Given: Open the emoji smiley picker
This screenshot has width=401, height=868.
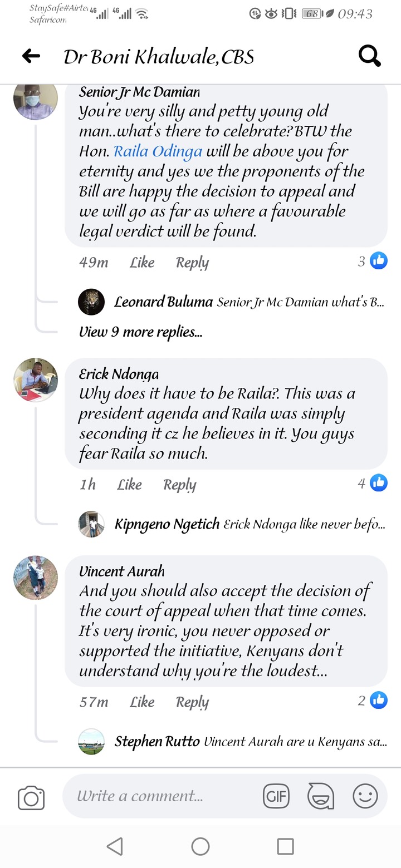Looking at the screenshot, I should (x=365, y=796).
